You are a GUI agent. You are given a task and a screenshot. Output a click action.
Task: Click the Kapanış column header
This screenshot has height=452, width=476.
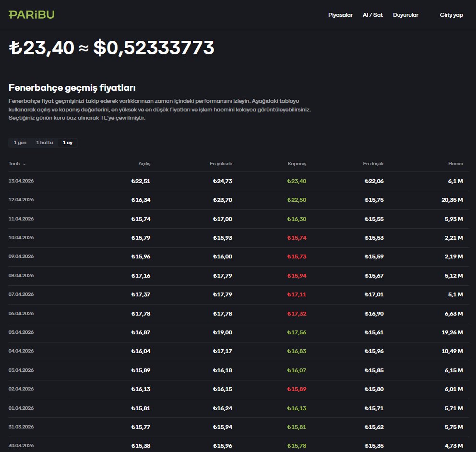tap(297, 163)
